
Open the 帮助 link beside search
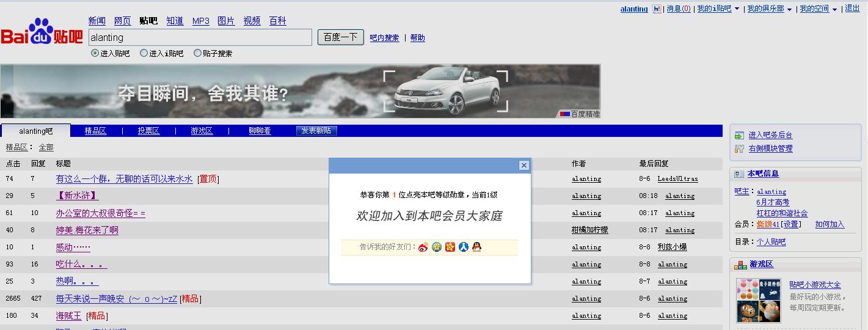click(x=418, y=38)
